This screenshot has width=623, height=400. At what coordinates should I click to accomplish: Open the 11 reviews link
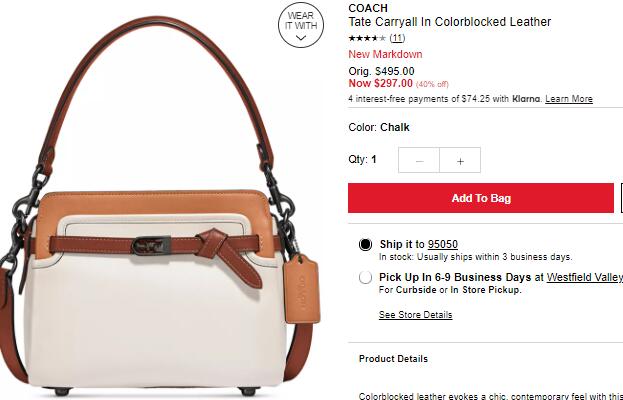pos(397,38)
